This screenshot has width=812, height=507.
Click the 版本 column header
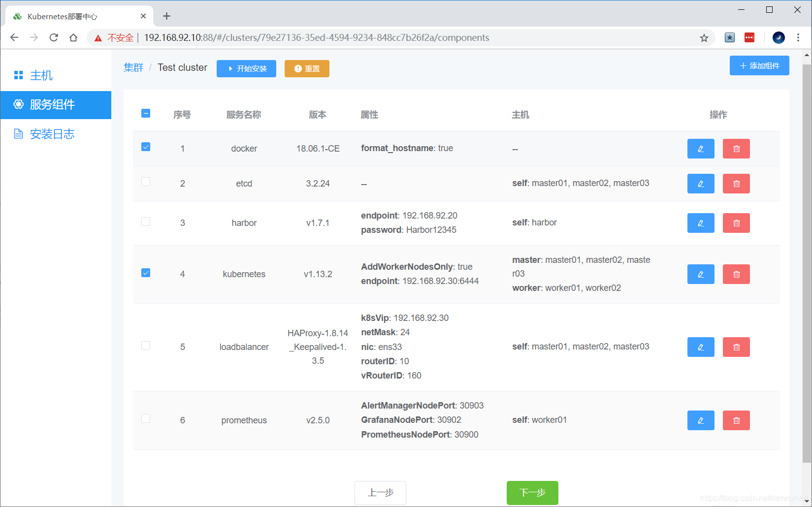318,115
